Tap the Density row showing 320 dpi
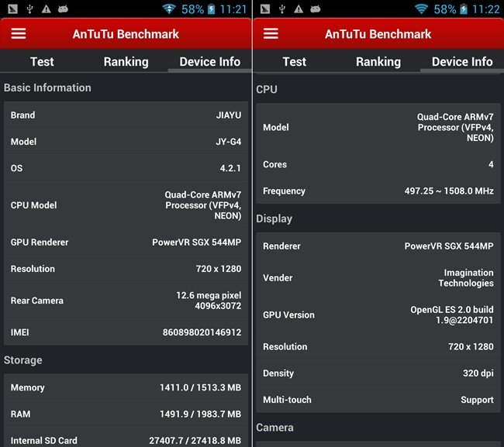 coord(378,373)
